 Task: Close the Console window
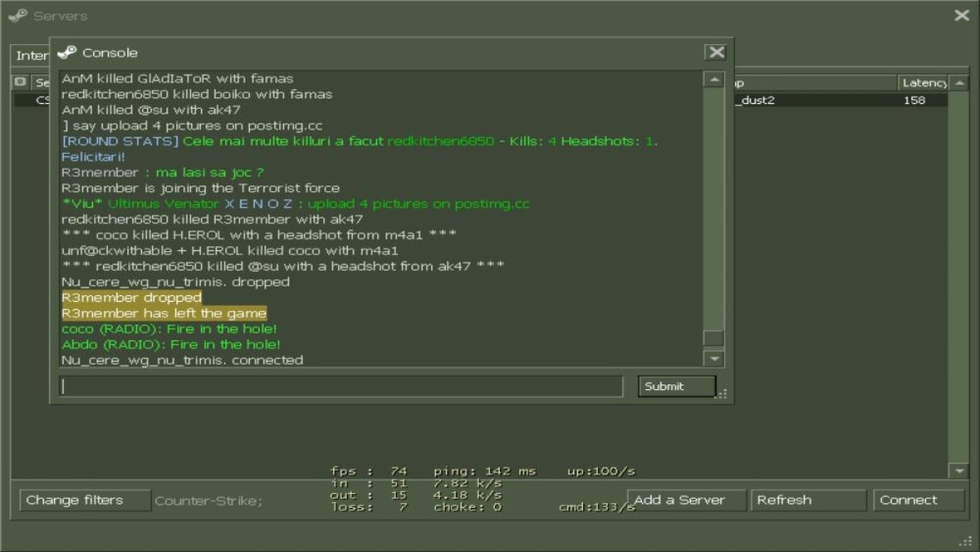[715, 53]
